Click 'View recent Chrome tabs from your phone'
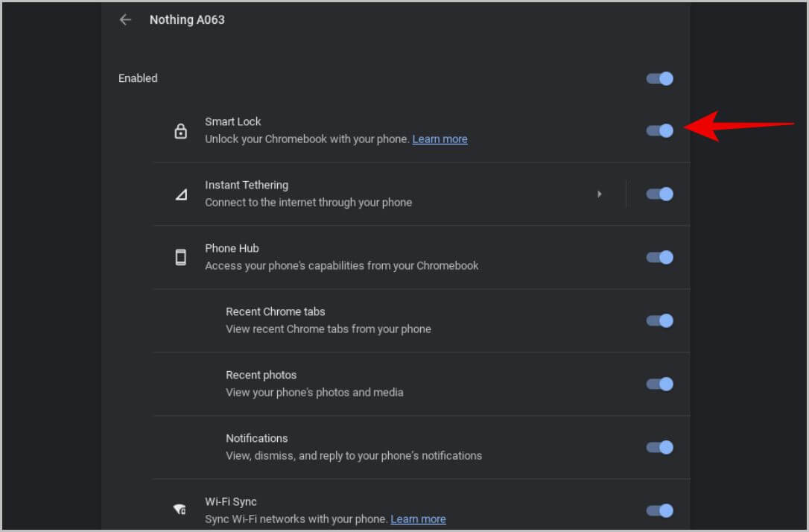Screen dimensions: 809x532 [329, 329]
